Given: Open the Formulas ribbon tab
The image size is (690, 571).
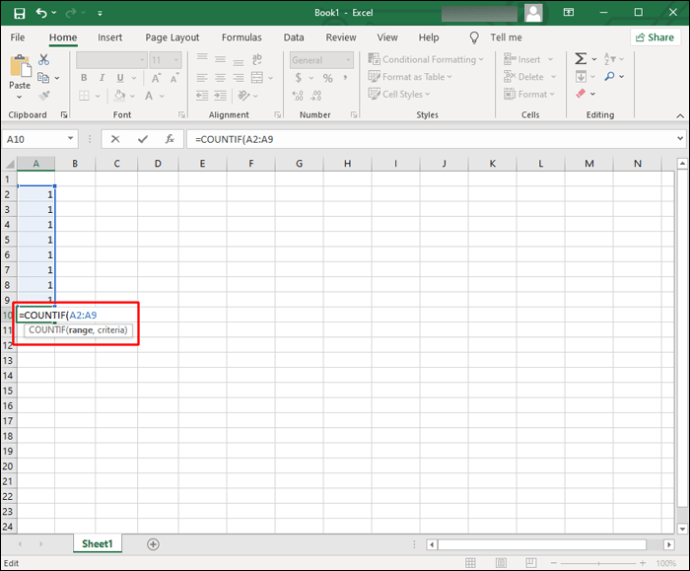Looking at the screenshot, I should 241,37.
